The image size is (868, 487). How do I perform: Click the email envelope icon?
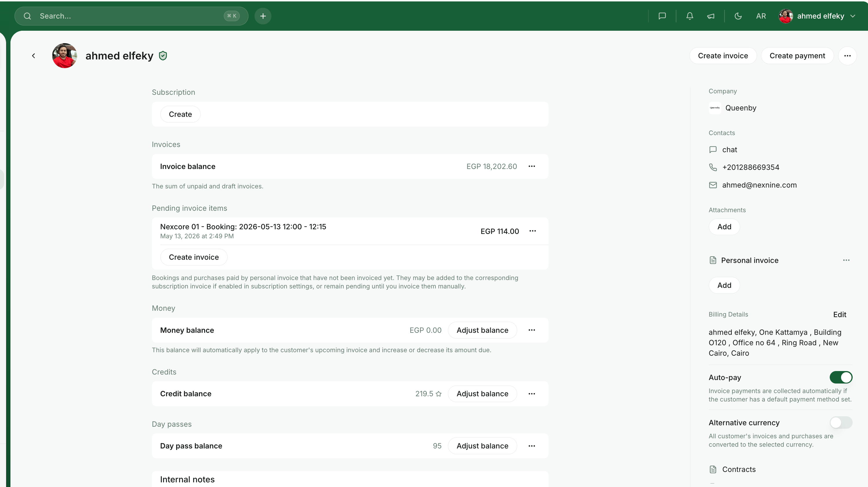coord(713,185)
